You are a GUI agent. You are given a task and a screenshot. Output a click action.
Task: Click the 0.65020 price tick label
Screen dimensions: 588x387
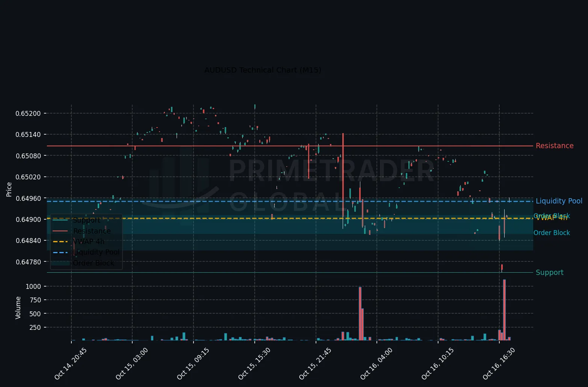pos(28,177)
